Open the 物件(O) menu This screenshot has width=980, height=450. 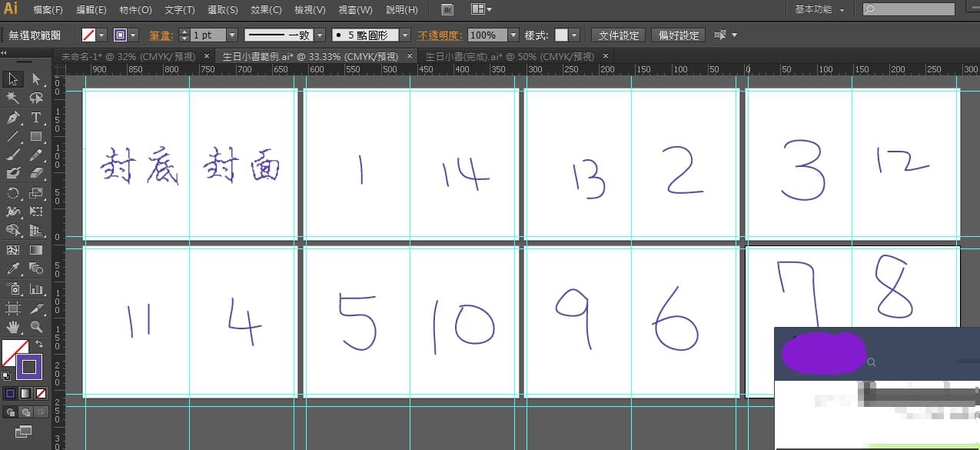click(136, 10)
